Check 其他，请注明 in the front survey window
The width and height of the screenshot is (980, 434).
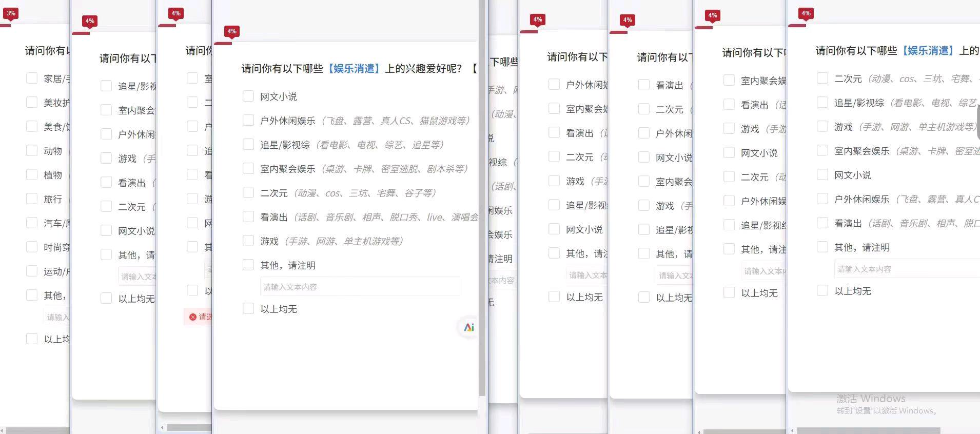point(248,265)
